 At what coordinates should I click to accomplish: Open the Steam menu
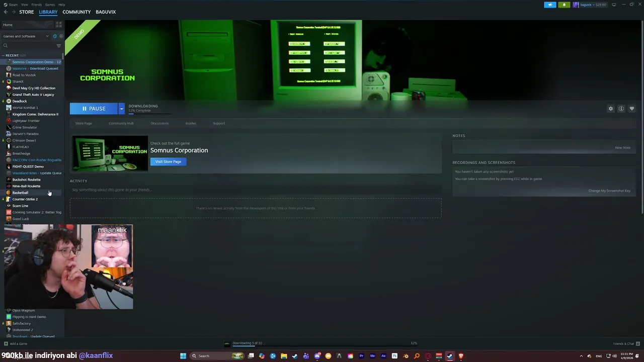tap(12, 5)
